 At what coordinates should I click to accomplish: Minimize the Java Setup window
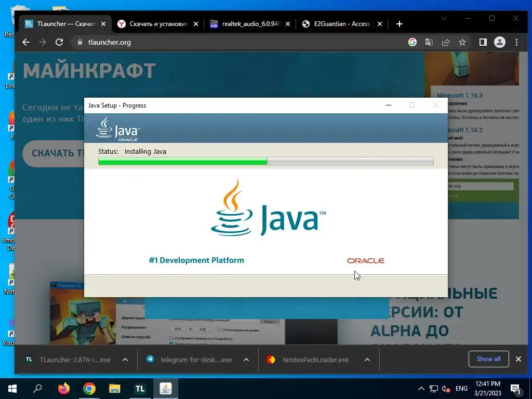click(x=389, y=105)
